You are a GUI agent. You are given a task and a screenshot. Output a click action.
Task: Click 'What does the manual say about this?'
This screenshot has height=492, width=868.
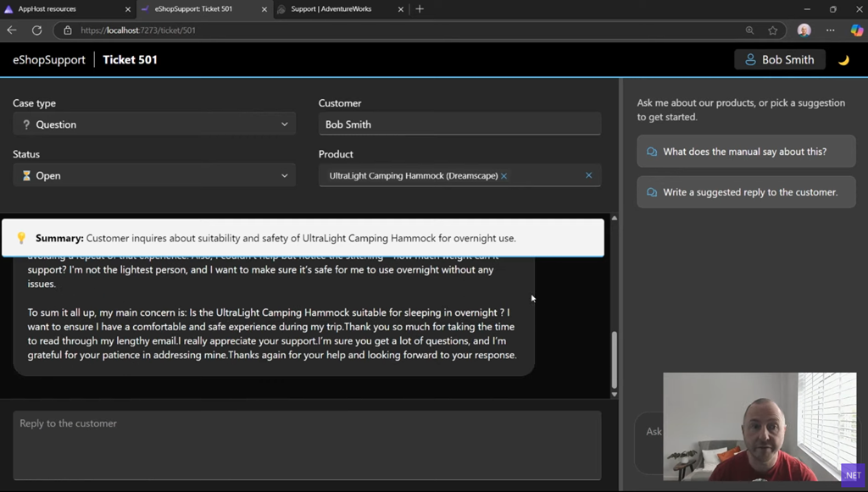point(745,152)
